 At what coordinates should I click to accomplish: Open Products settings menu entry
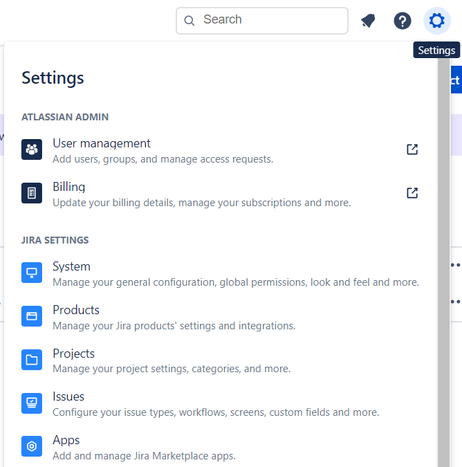(220, 317)
